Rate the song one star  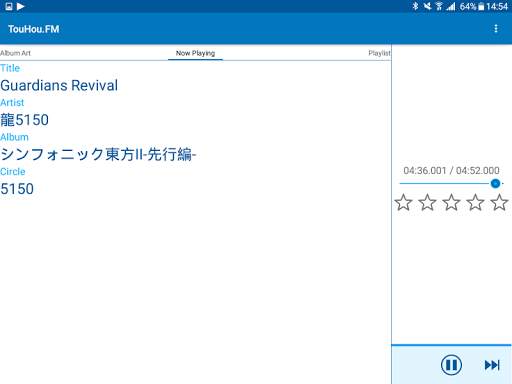coord(403,202)
